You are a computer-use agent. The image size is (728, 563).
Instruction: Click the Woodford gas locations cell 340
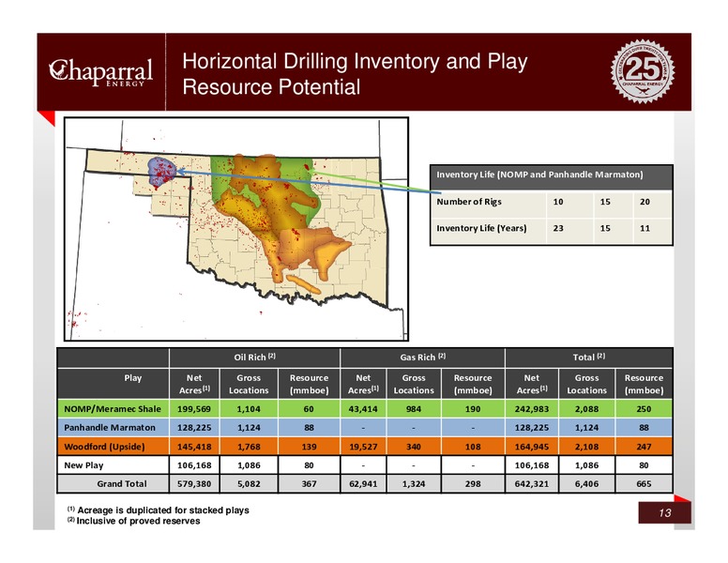tap(413, 447)
